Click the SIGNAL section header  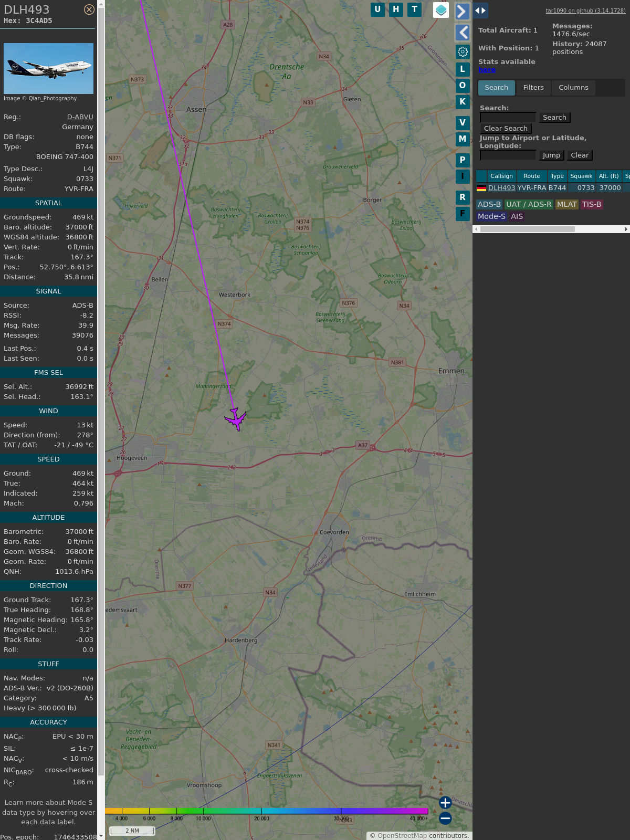coord(48,291)
